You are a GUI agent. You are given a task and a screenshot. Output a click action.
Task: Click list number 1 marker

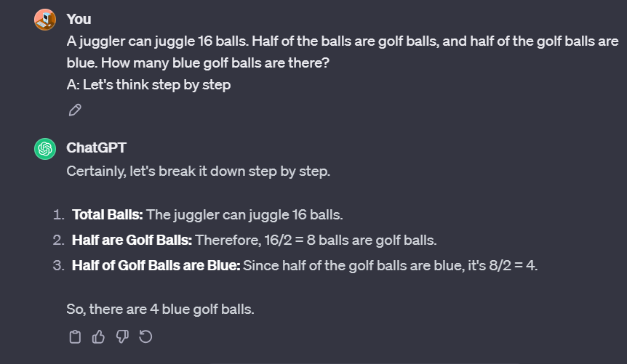tap(58, 215)
